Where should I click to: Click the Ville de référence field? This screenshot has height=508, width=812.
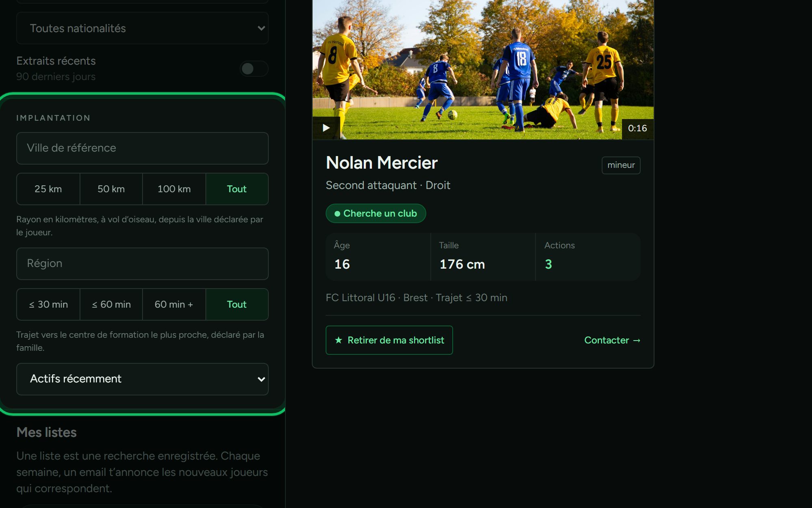click(x=143, y=148)
